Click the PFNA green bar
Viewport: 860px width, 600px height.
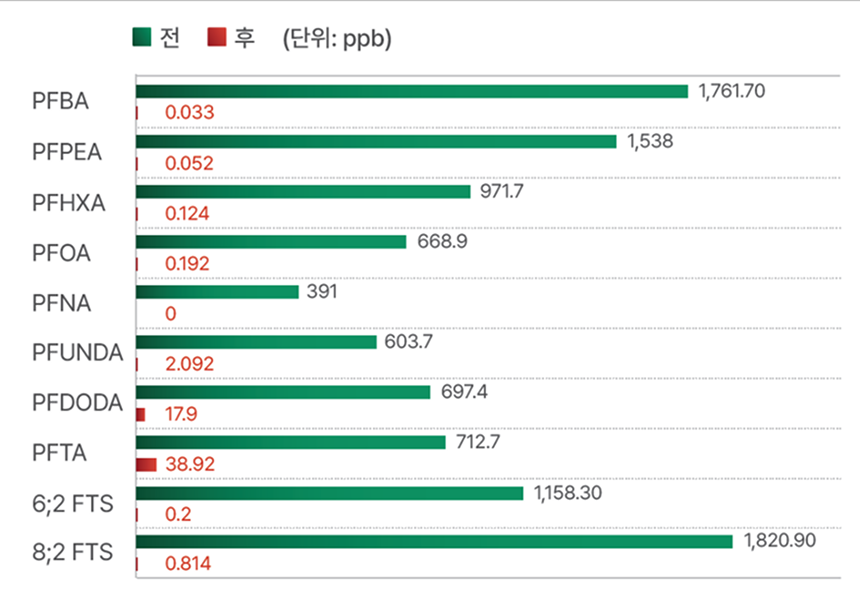pos(217,292)
